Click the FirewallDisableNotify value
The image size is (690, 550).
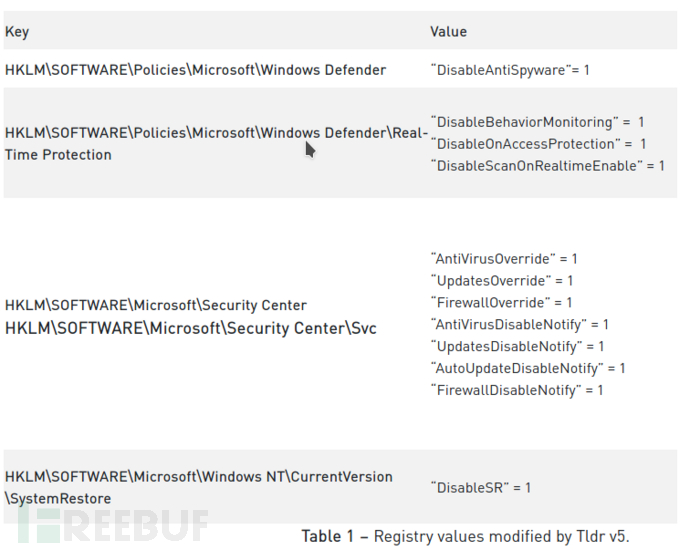tap(517, 390)
